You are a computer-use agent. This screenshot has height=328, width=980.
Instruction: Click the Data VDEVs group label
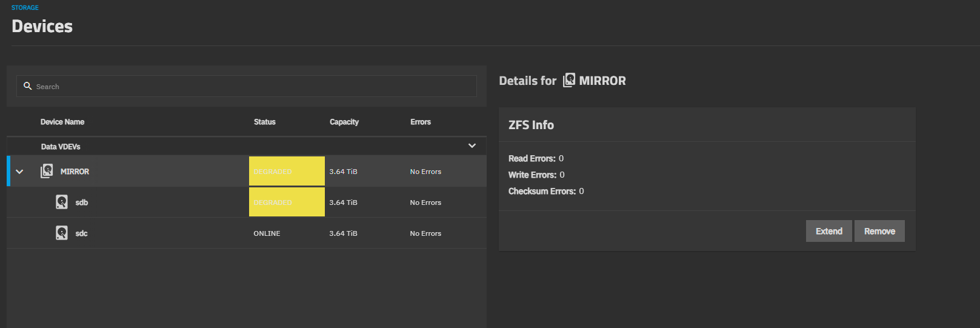point(61,147)
